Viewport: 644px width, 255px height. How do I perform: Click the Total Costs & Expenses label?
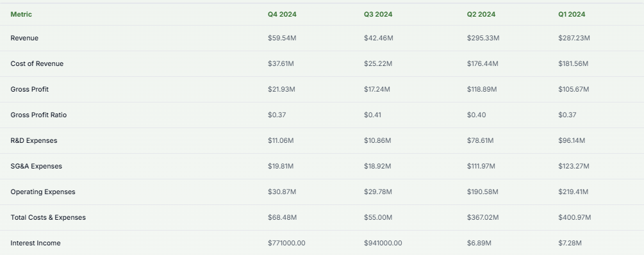(x=48, y=218)
